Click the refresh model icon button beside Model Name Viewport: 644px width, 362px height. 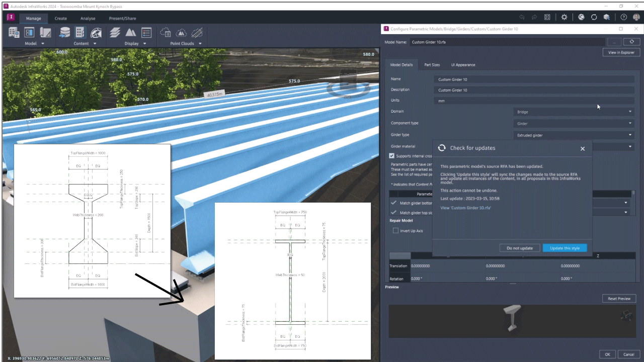631,42
